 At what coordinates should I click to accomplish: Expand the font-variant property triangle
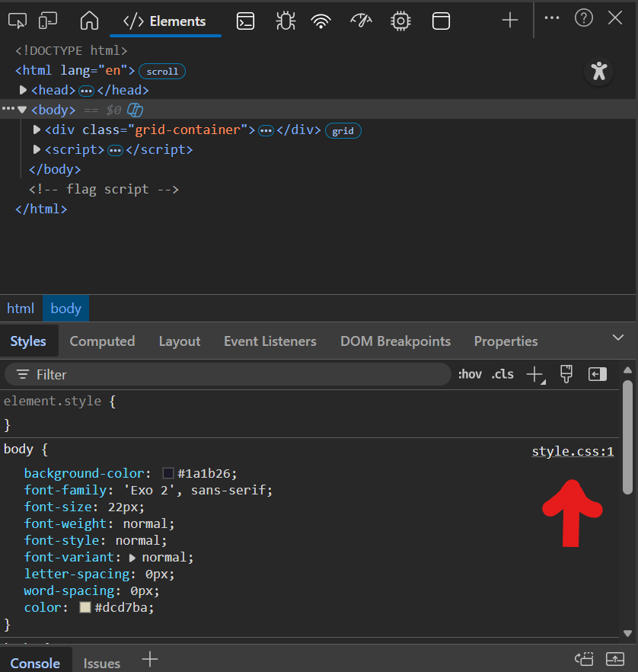(x=132, y=558)
